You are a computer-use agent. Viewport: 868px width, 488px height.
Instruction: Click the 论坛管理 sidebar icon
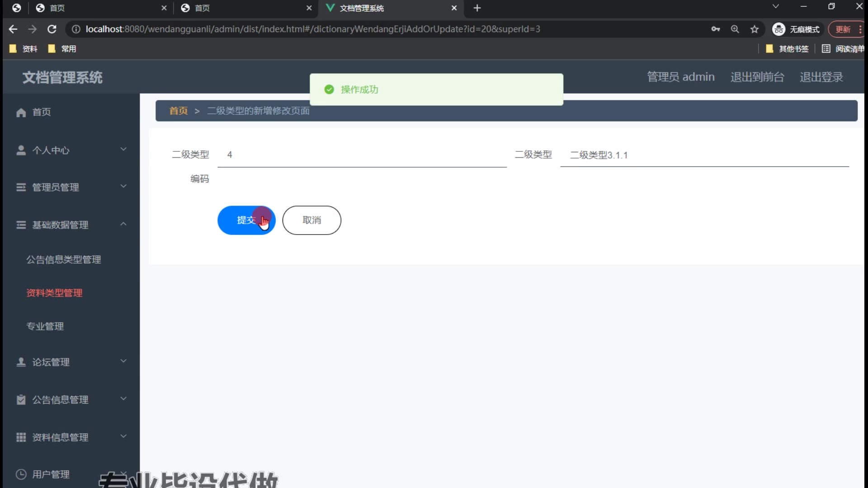21,362
